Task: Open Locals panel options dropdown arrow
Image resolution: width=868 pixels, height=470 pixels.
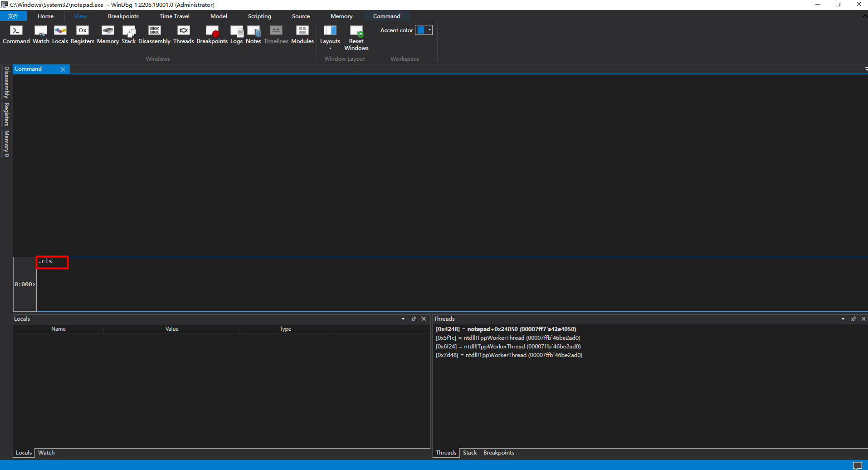Action: point(403,319)
